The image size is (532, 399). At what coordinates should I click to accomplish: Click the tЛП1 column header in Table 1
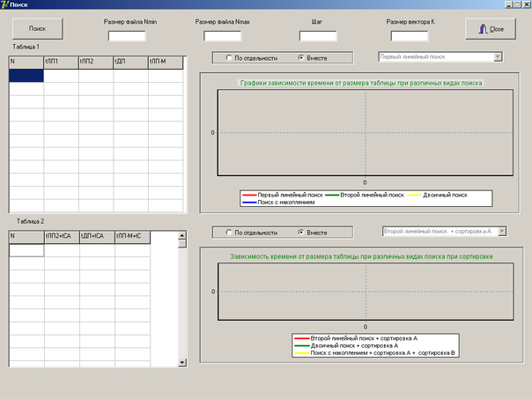click(61, 63)
